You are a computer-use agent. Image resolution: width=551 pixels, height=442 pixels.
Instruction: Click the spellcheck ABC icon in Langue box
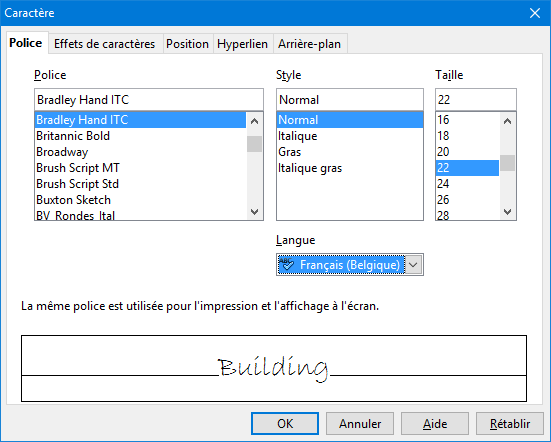[286, 264]
